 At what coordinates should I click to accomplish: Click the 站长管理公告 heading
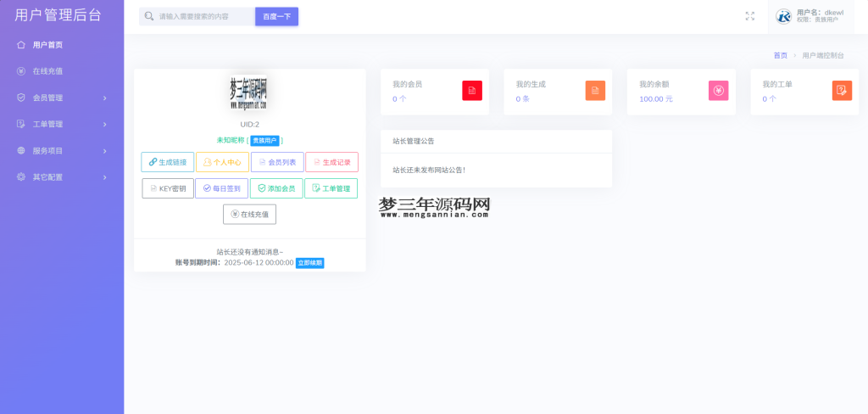coord(414,142)
